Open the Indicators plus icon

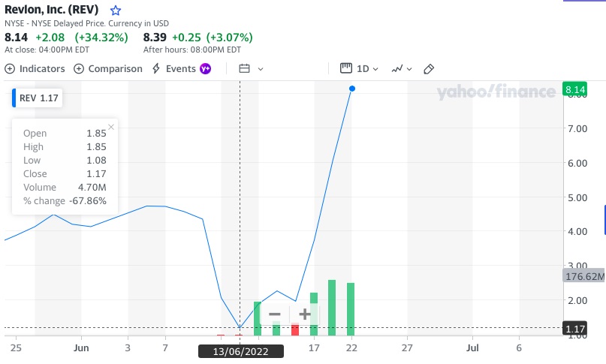point(10,69)
